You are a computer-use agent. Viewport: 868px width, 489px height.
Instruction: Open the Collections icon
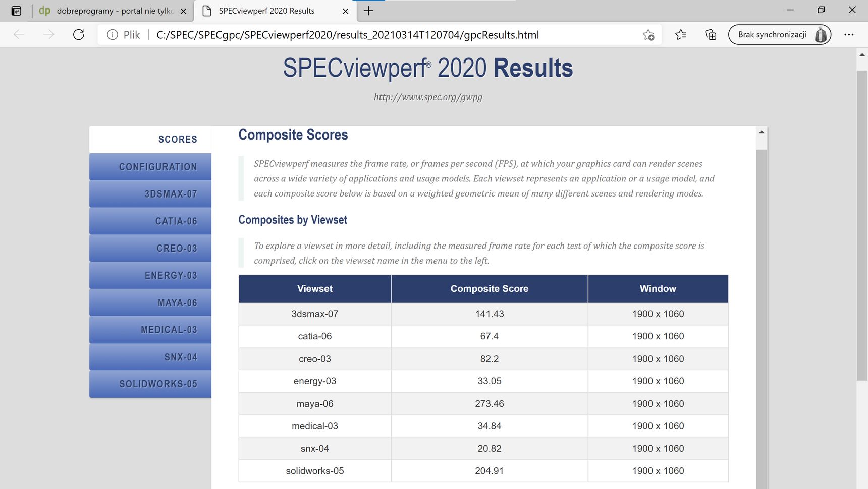point(711,35)
